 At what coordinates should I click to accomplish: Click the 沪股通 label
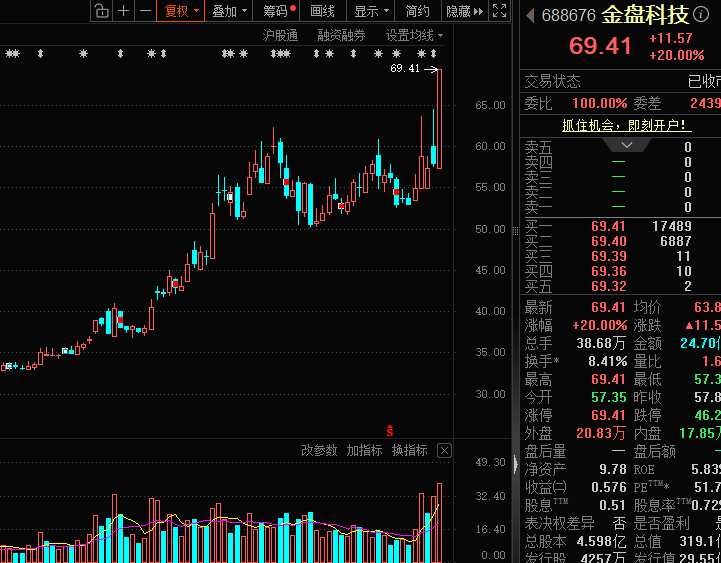pos(280,35)
